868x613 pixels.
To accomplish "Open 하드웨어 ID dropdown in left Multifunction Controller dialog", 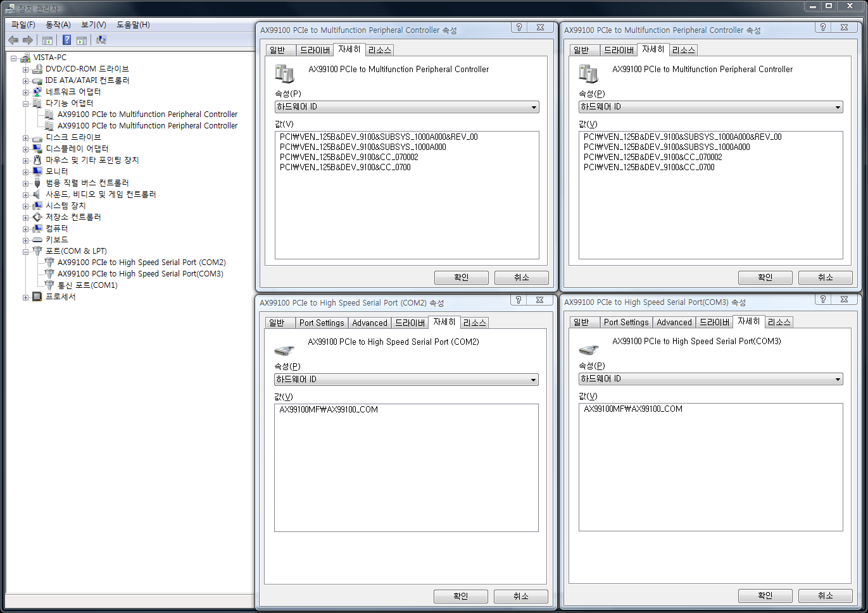I will (407, 107).
